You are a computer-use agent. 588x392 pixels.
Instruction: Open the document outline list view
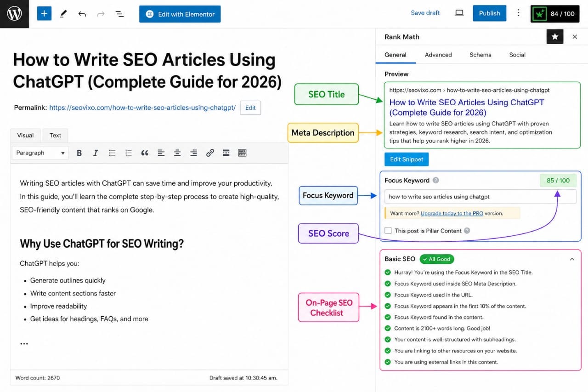(x=119, y=14)
